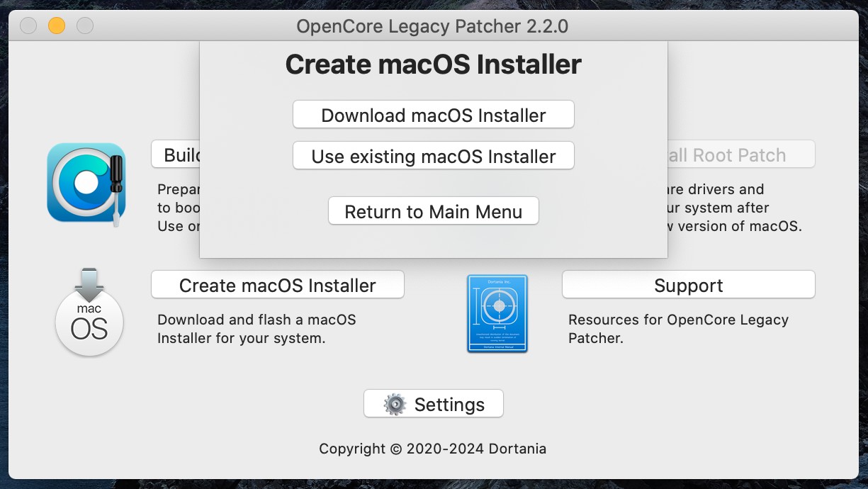This screenshot has height=489, width=868.
Task: Click the "OpenCore Legacy Patcher 2.2.0" window title
Action: point(432,26)
